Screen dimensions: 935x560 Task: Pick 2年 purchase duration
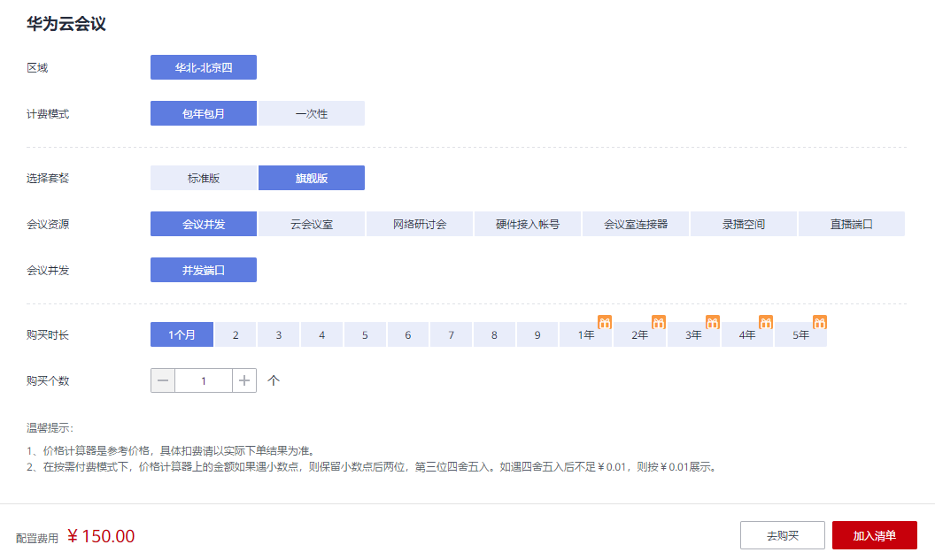tap(640, 334)
